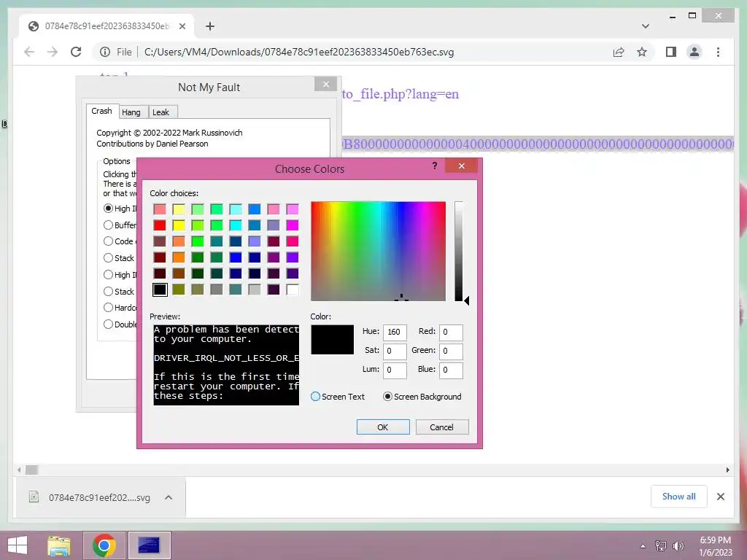Image resolution: width=747 pixels, height=560 pixels.
Task: Go back to previous page
Action: (29, 52)
